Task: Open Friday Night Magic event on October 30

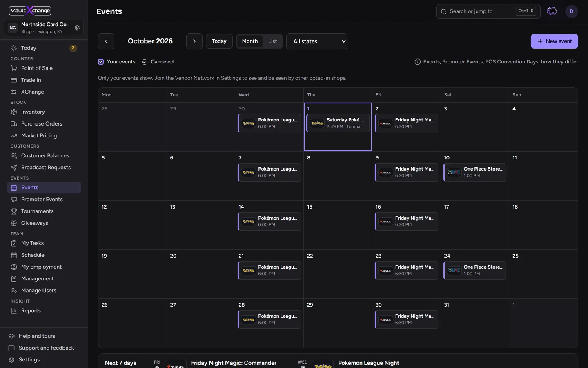Action: click(x=406, y=319)
